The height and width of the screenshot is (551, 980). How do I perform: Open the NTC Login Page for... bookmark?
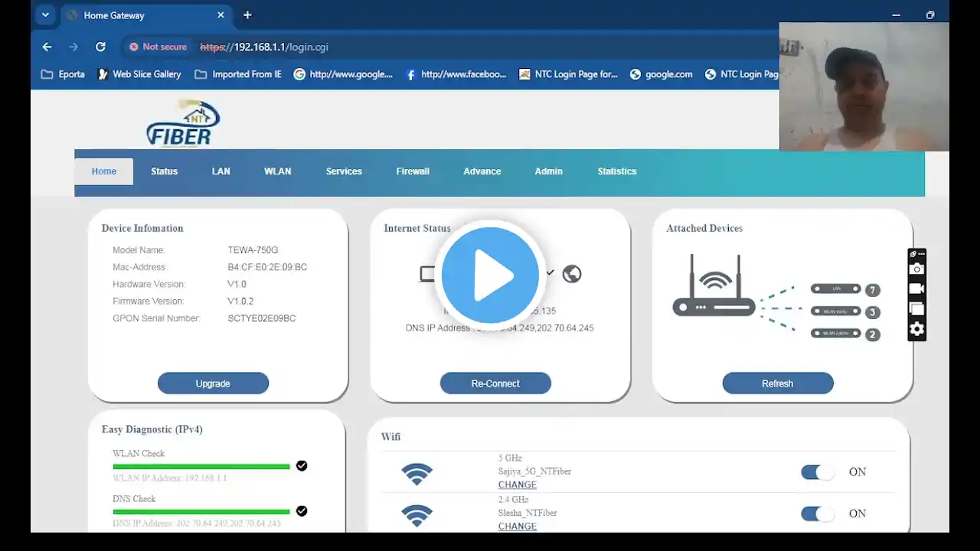(x=568, y=74)
